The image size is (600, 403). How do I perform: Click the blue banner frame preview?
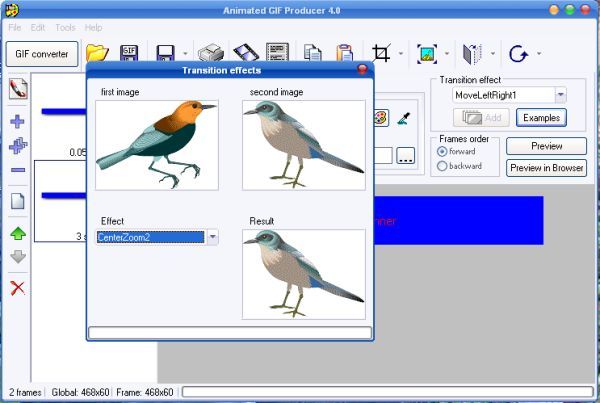click(x=458, y=220)
